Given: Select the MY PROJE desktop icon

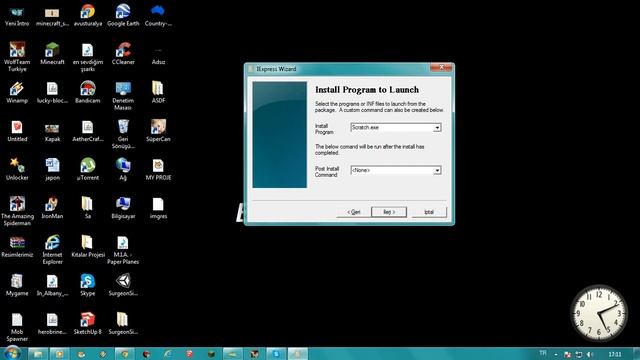Looking at the screenshot, I should 158,169.
